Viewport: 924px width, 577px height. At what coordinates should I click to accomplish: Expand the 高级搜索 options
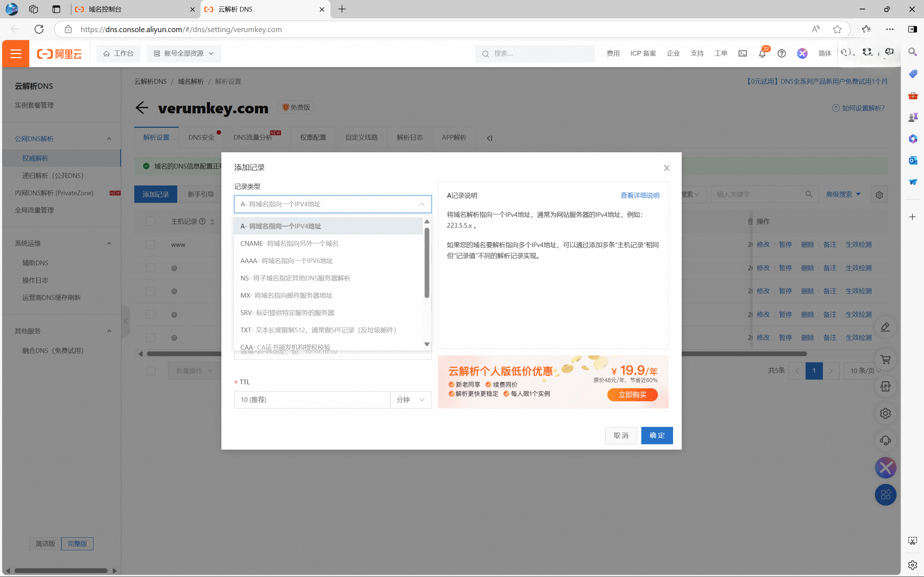pyautogui.click(x=843, y=194)
